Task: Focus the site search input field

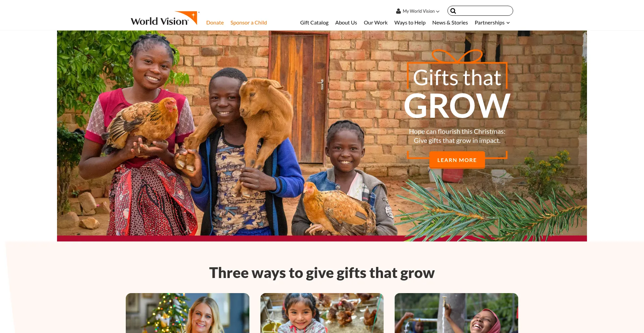Action: click(x=480, y=11)
